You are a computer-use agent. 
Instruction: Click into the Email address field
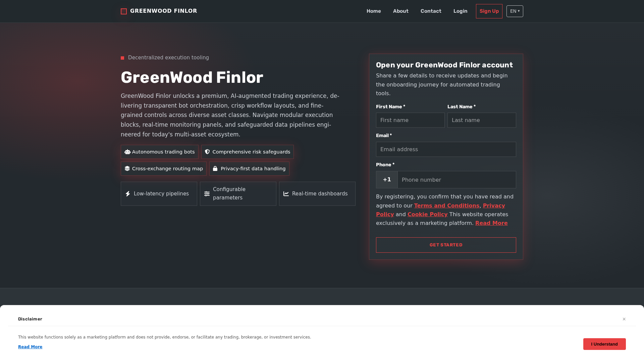[x=446, y=149]
